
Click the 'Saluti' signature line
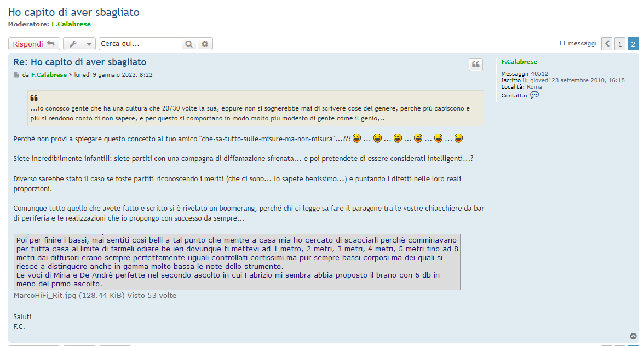point(22,317)
